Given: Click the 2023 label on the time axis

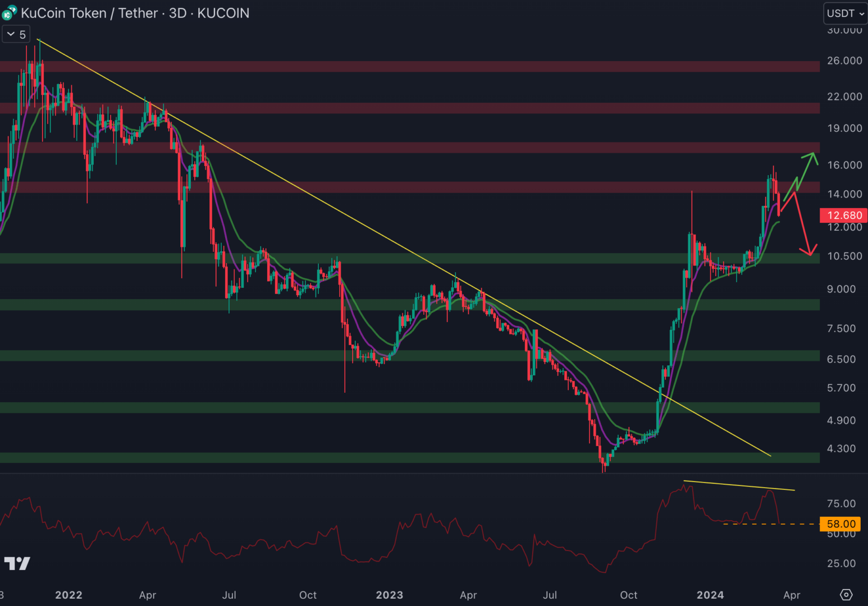Looking at the screenshot, I should point(389,595).
